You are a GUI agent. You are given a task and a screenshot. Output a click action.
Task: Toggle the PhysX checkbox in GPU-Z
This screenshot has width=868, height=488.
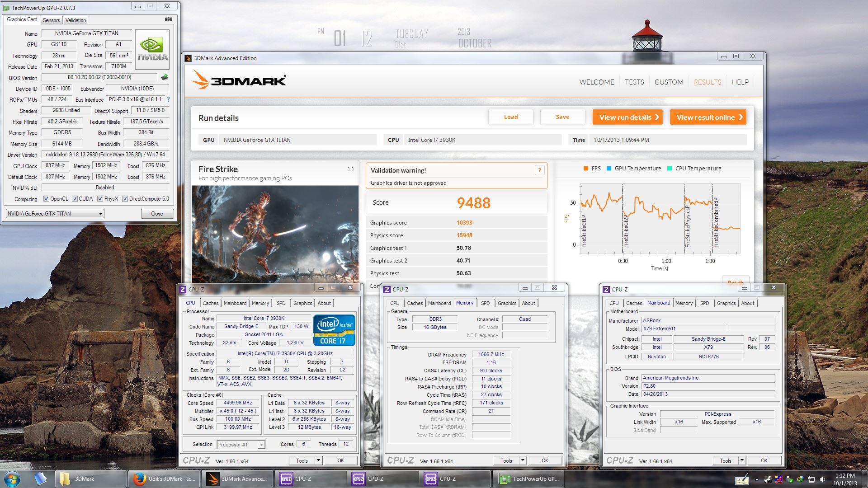click(100, 199)
